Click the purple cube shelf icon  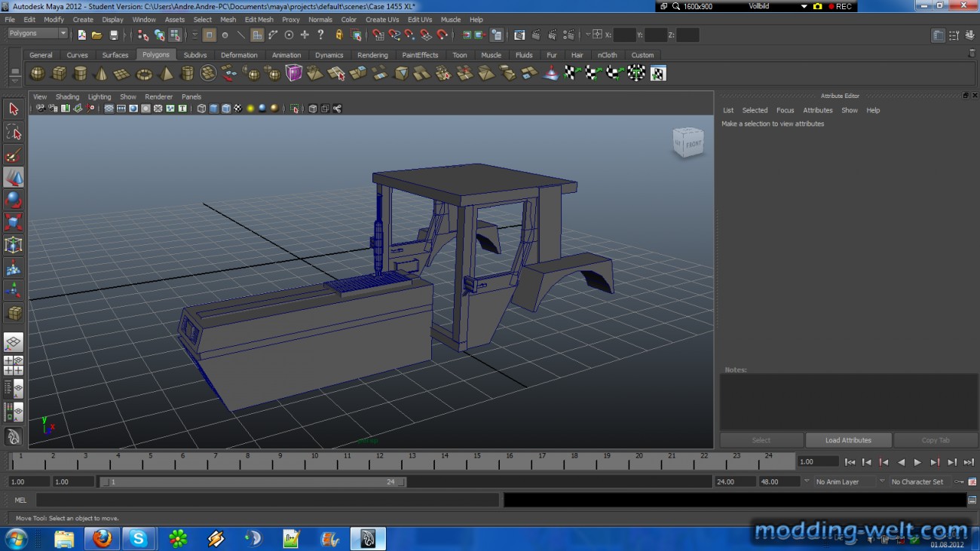294,73
